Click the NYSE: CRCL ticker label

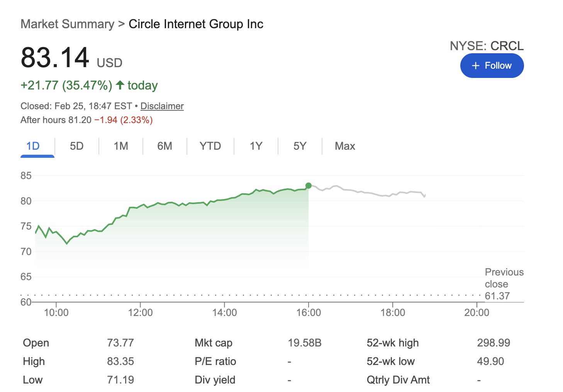pos(487,46)
